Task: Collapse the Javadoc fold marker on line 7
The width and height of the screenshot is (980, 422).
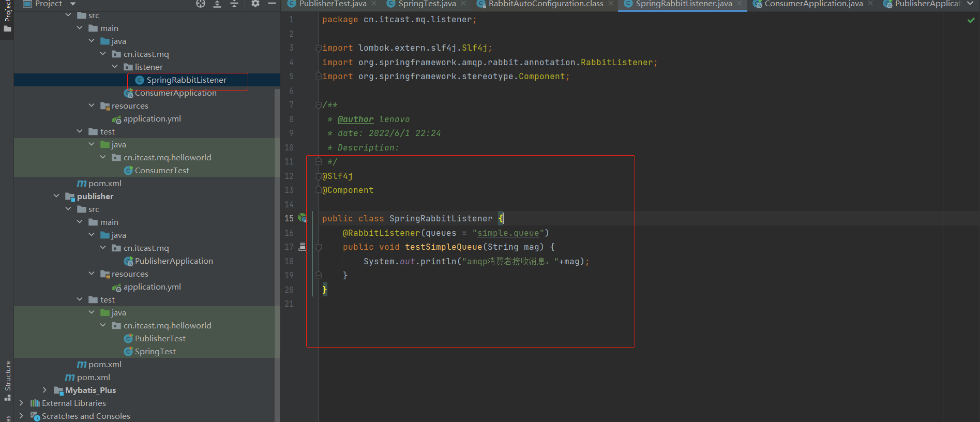Action: coord(319,105)
